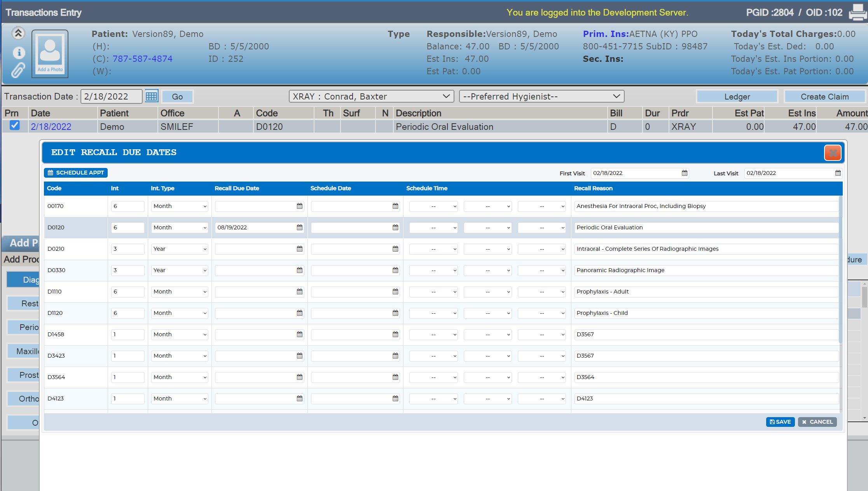The height and width of the screenshot is (491, 868).
Task: Collapse patient header with double-chevron icon
Action: (x=18, y=33)
